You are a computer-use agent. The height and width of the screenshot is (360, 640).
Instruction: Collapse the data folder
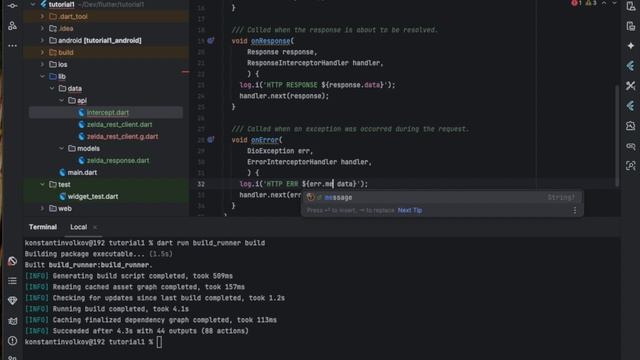click(x=52, y=88)
